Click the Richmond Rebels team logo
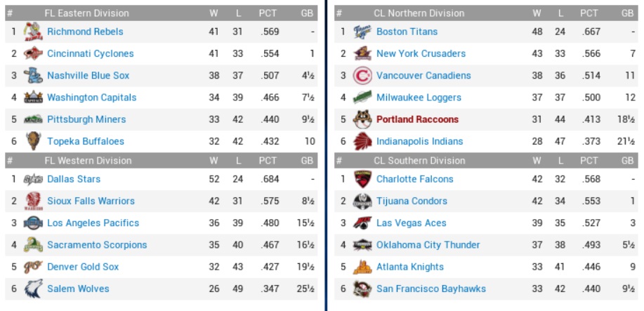The image size is (644, 311). [32, 32]
